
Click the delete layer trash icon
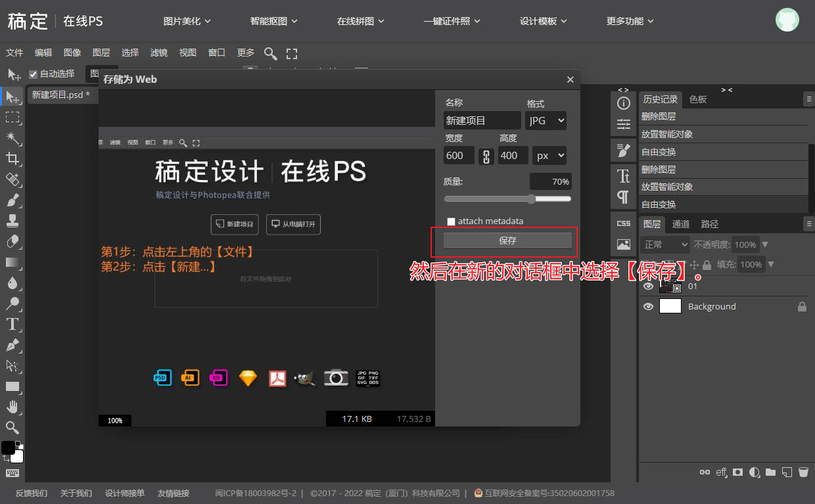click(x=803, y=472)
